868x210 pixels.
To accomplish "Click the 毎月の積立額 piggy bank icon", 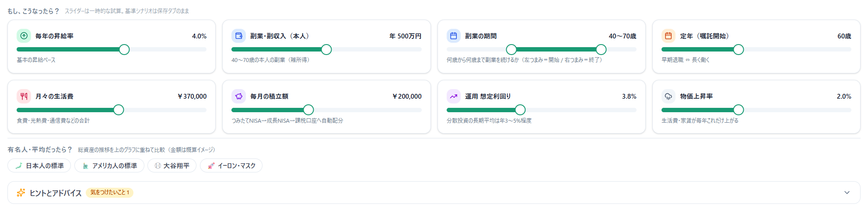I will pyautogui.click(x=238, y=96).
